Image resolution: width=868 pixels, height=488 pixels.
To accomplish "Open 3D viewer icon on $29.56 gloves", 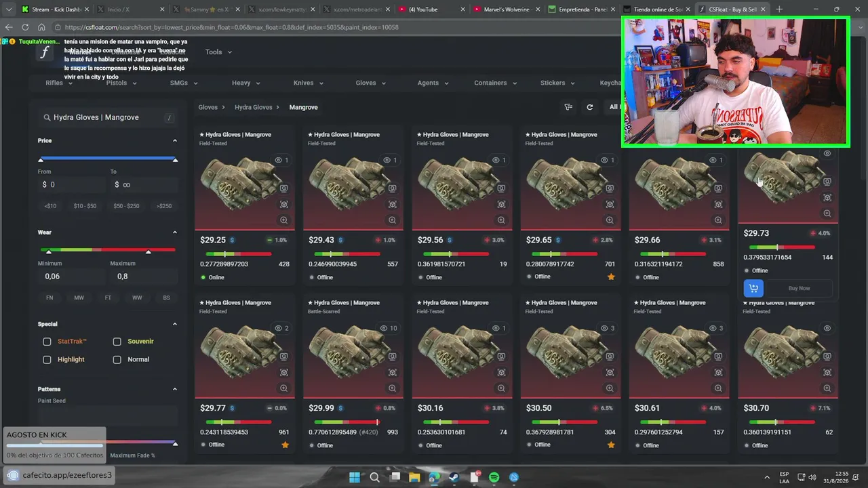I will (x=501, y=204).
